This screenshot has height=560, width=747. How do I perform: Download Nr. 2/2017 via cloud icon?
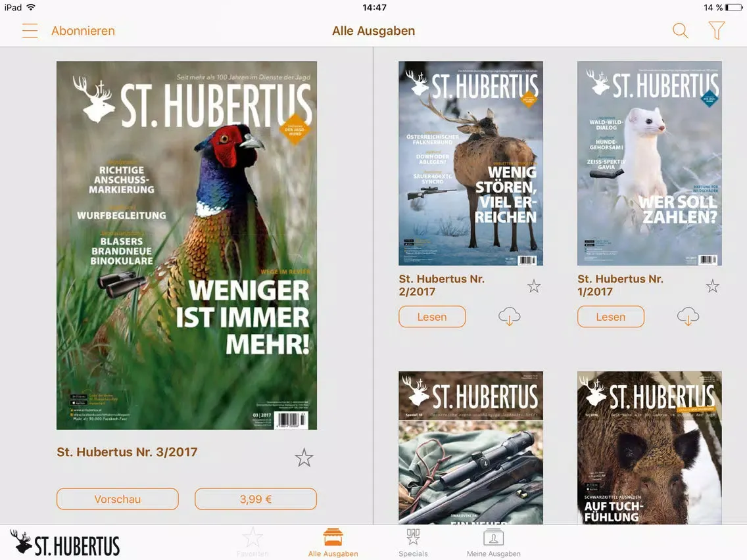point(509,317)
